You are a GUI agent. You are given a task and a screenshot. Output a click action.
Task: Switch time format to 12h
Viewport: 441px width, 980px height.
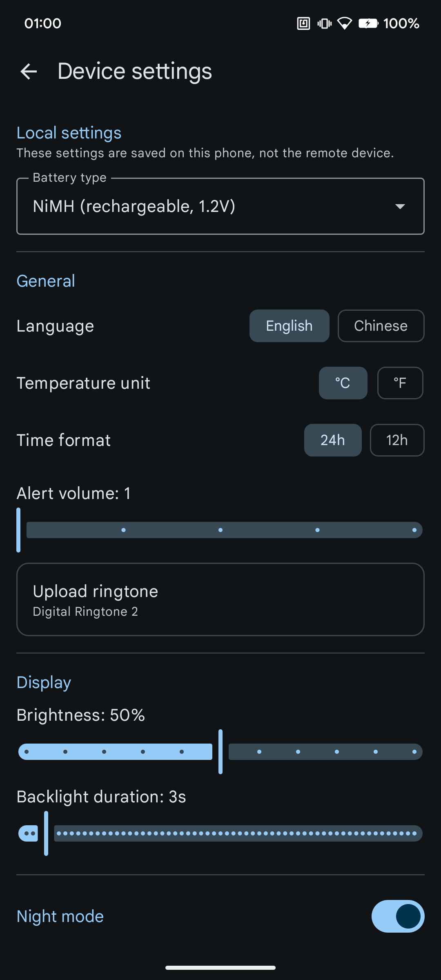click(397, 440)
